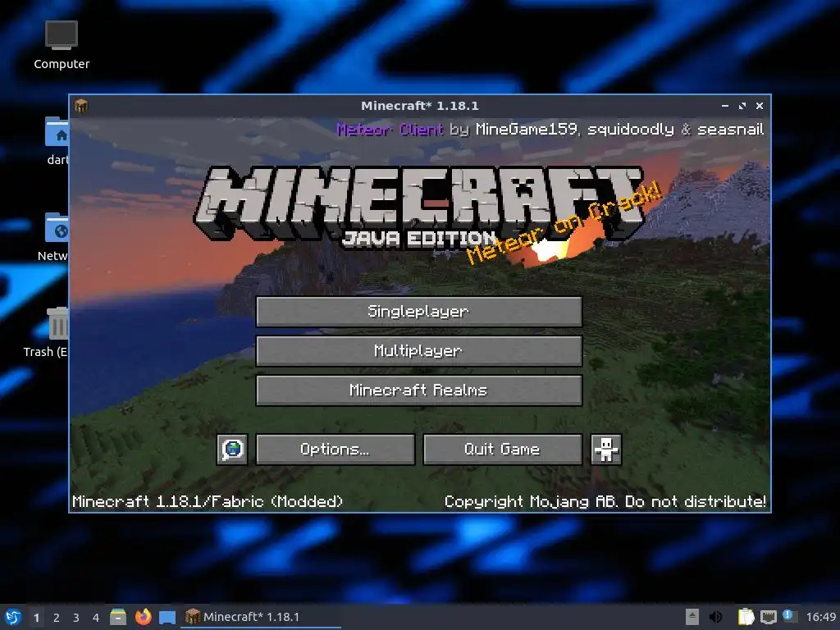840x630 pixels.
Task: Click show desktop taskbar icon
Action: point(167,618)
